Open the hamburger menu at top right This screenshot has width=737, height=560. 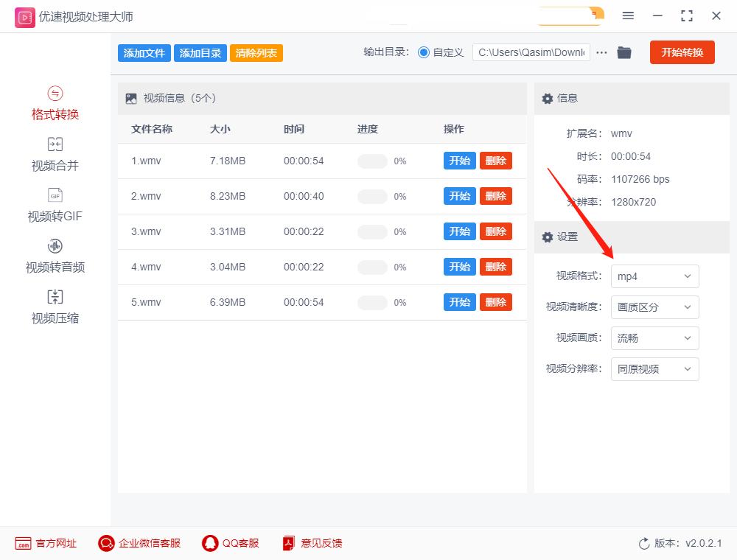(629, 15)
